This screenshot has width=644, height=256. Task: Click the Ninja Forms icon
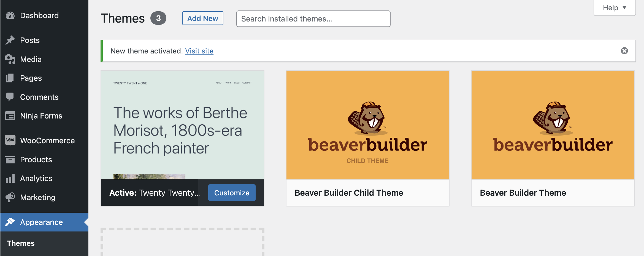[x=10, y=116]
